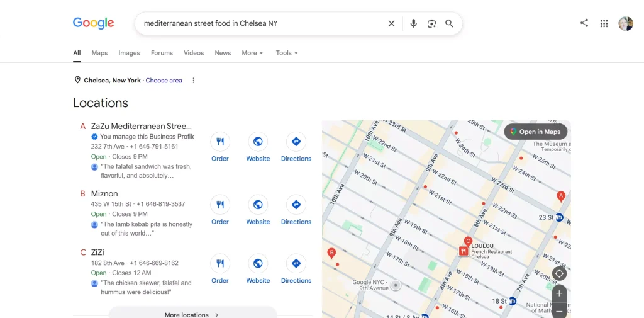Zoom in the map with the plus button
Viewport: 644px width, 318px height.
point(559,293)
